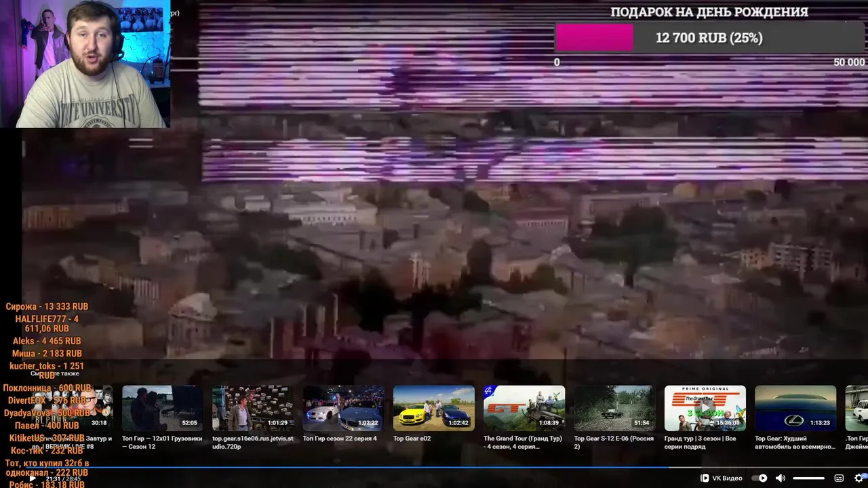This screenshot has height=488, width=868.
Task: Open the Top Gear e02 thumbnail
Action: click(434, 408)
